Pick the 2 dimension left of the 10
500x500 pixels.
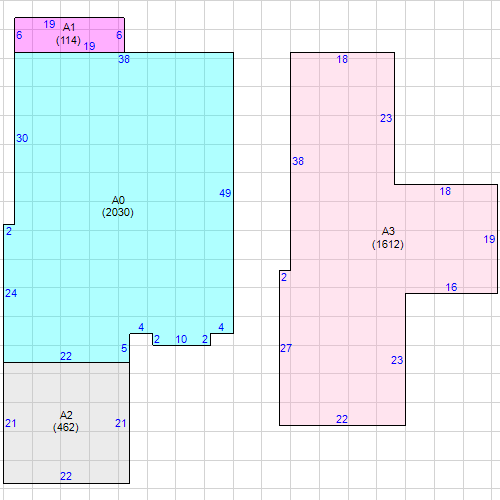pyautogui.click(x=157, y=339)
